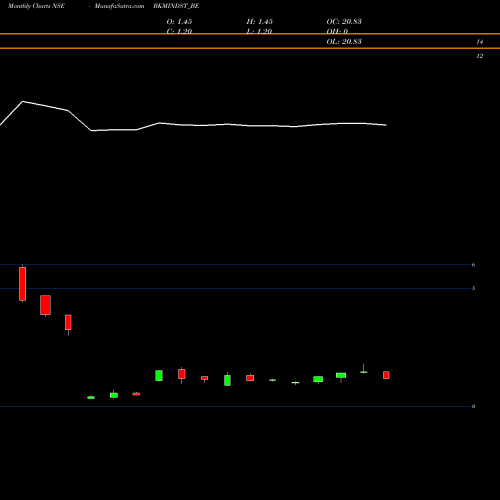Click the peak of the white line
500x500 pixels.
[23, 101]
